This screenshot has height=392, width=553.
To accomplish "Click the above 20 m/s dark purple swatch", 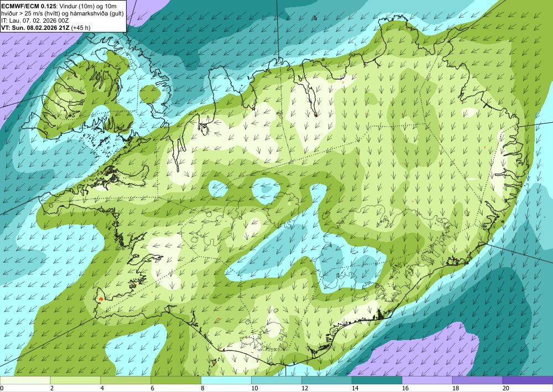I will [528, 380].
